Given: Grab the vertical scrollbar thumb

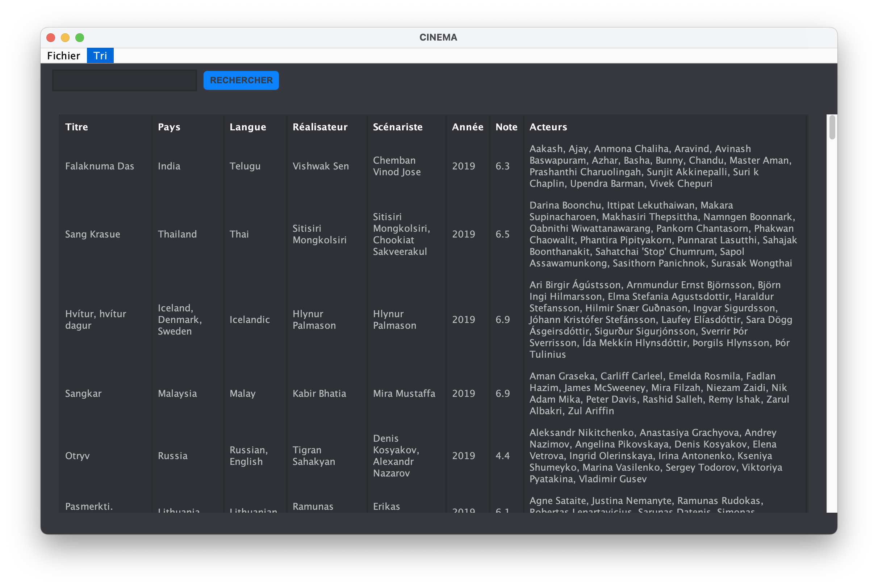Looking at the screenshot, I should click(832, 127).
